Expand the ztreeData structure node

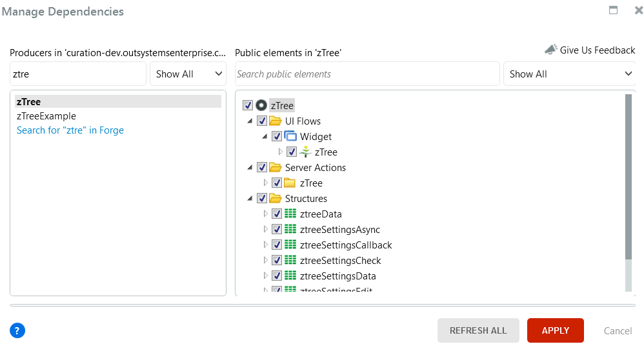coord(265,214)
